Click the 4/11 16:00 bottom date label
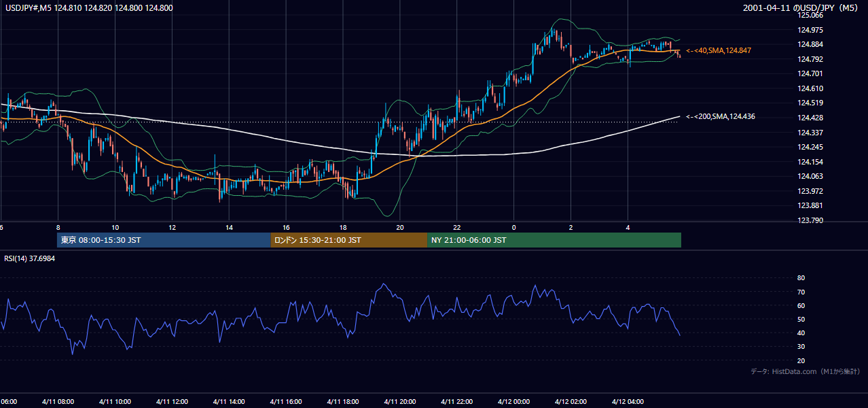868x408 pixels. (286, 401)
